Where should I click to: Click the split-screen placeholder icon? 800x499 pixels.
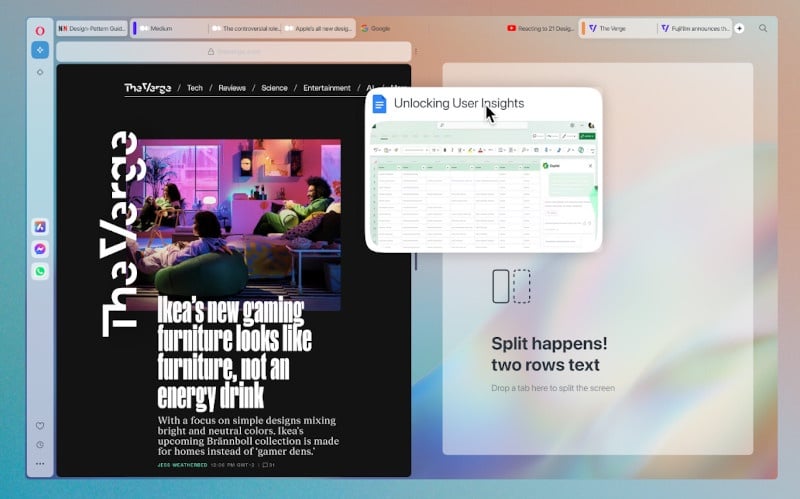pos(511,286)
